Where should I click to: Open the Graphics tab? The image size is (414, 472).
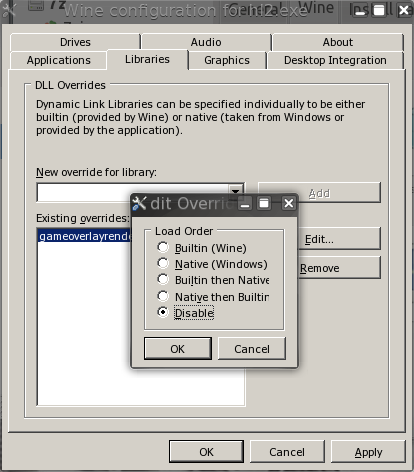(227, 60)
